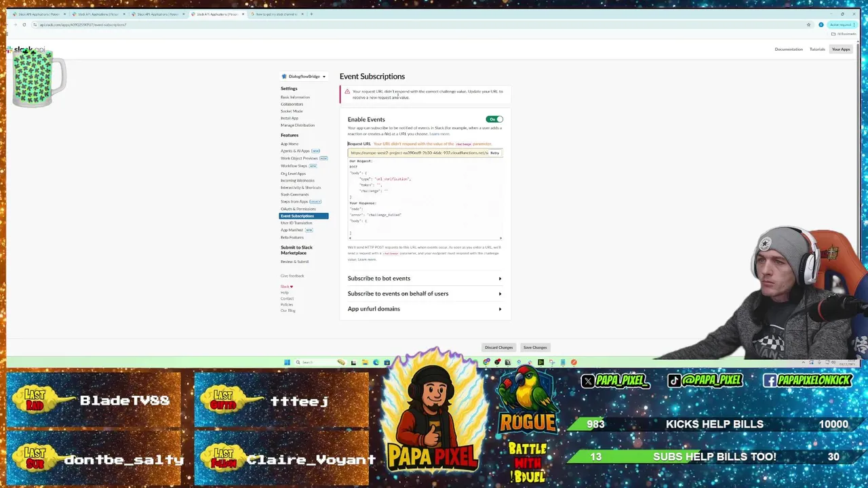Screen dimensions: 868x488
Task: Click the Retry button for Request URL
Action: [x=495, y=153]
